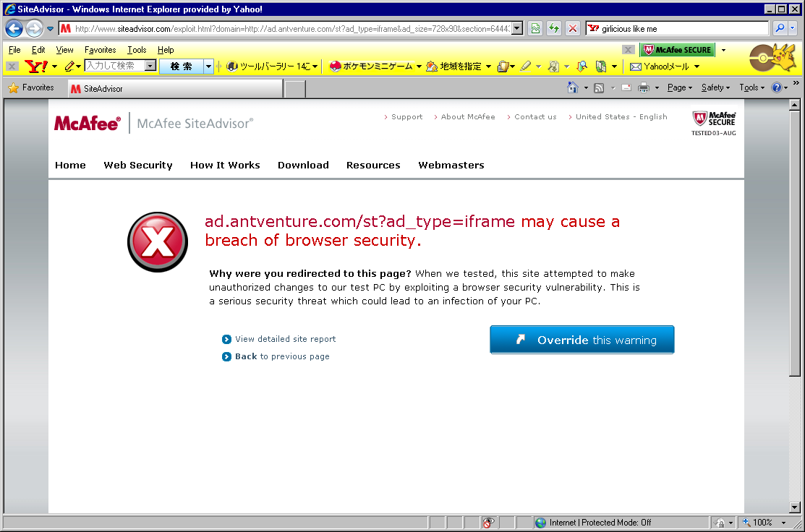Click the red-arrow magnifier icon
Viewport: 805px width, 532px height.
(582, 66)
